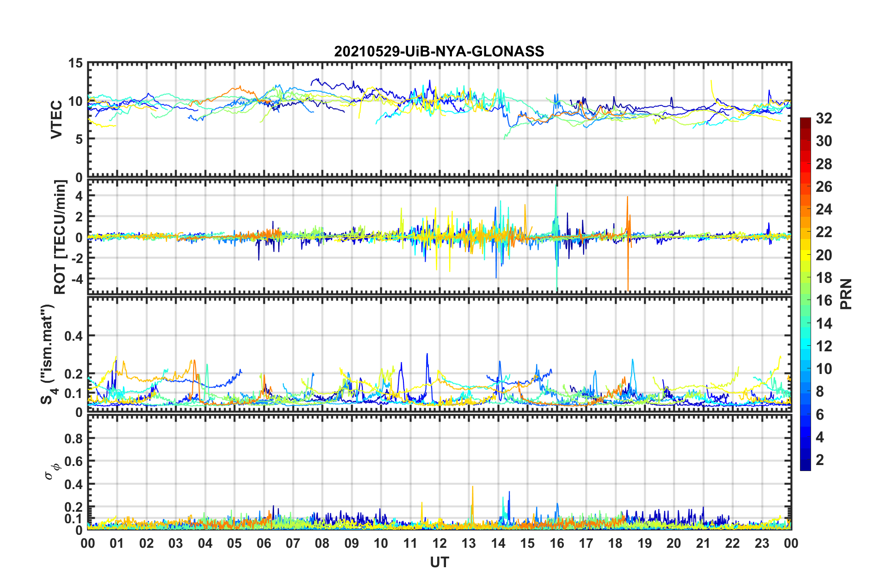
Task: Select the -4 tick on the ROT axis
Action: coord(76,279)
